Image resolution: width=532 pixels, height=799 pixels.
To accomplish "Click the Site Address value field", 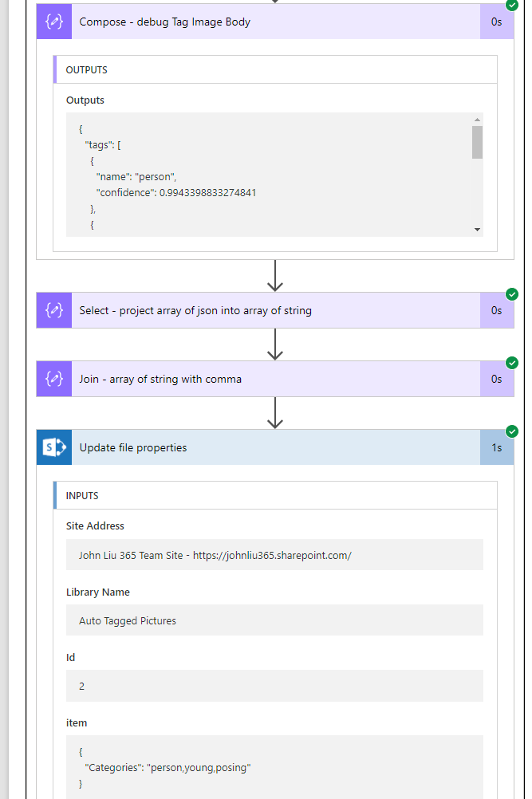I will tap(274, 555).
